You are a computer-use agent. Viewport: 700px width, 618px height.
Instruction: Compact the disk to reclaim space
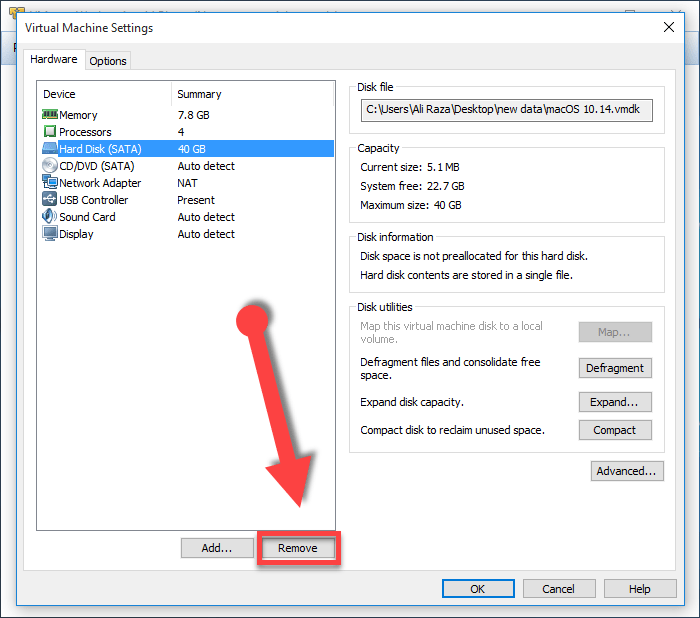click(615, 430)
